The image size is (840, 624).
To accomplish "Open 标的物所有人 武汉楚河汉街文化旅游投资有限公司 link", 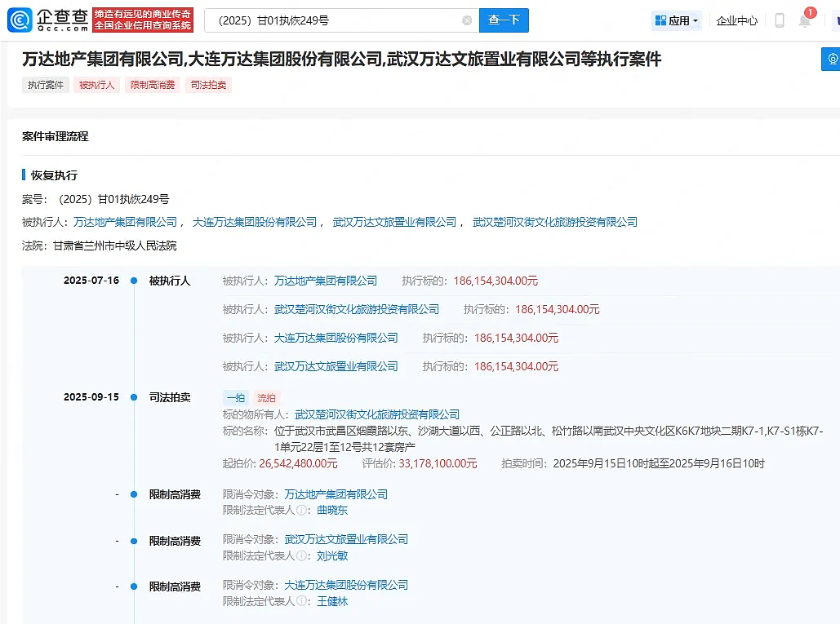I will (377, 414).
